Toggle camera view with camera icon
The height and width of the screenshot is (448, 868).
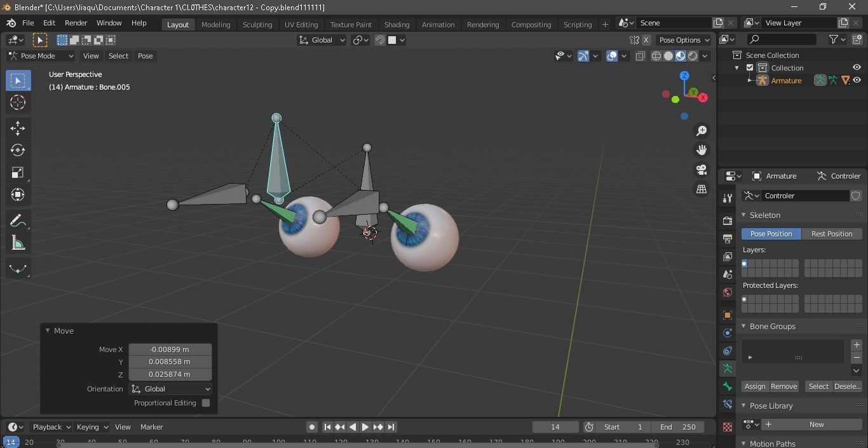click(x=702, y=170)
